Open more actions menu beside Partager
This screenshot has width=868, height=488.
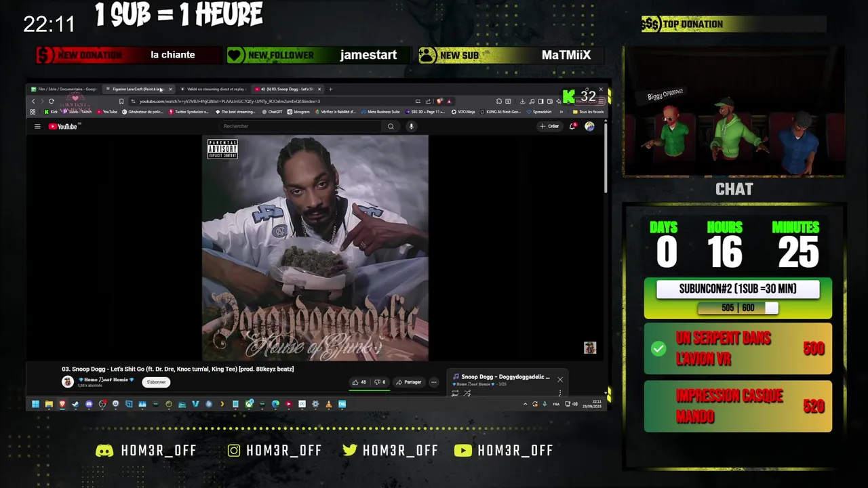coord(434,382)
